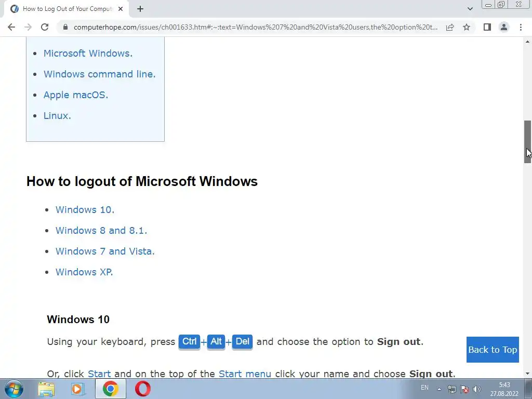Reload the page with the refresh icon
This screenshot has height=399, width=532.
[45, 27]
